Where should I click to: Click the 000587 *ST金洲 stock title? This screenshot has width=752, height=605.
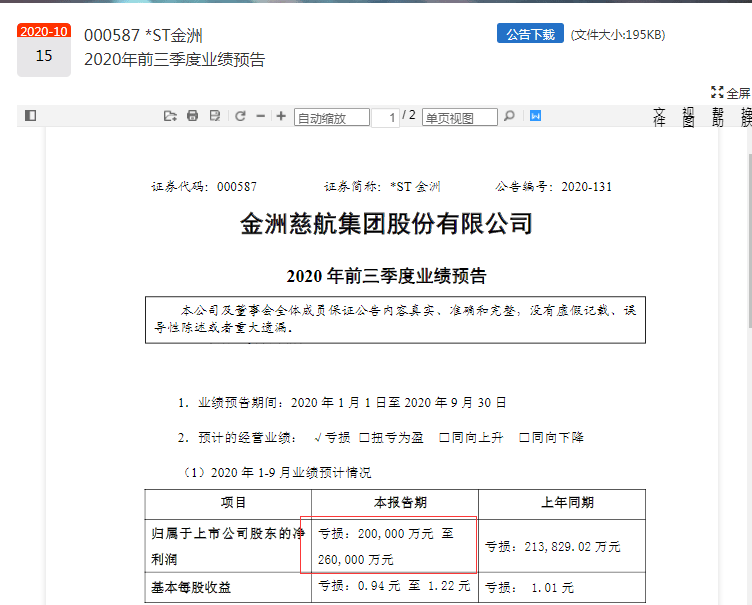[143, 35]
